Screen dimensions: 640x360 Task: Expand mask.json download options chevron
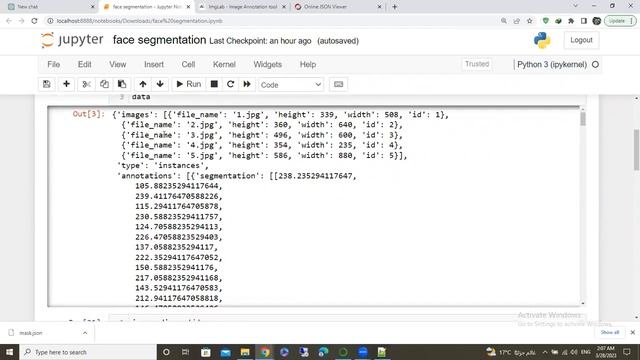tap(85, 333)
